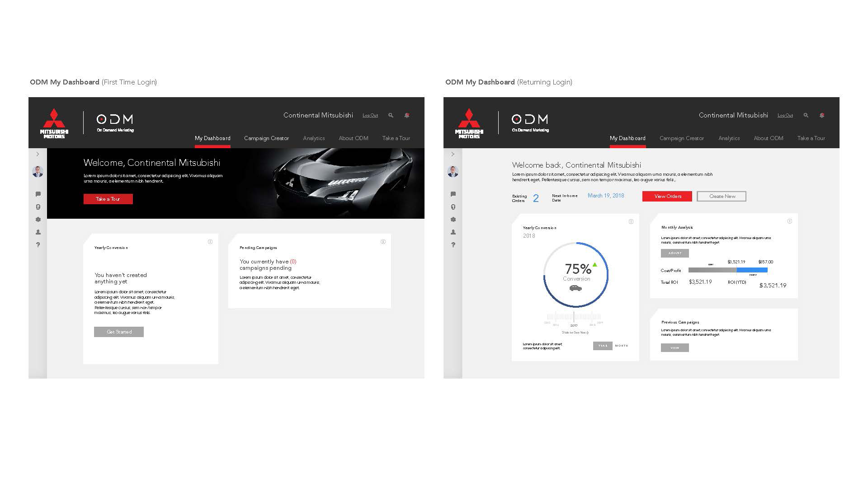Open settings gear sidebar icon, Returning Login

(x=453, y=220)
